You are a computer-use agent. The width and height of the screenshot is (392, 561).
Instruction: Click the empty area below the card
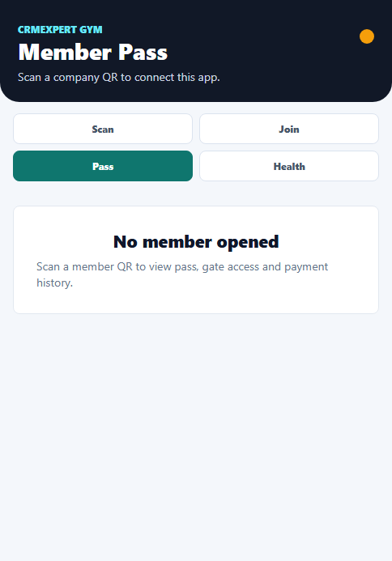(x=196, y=436)
